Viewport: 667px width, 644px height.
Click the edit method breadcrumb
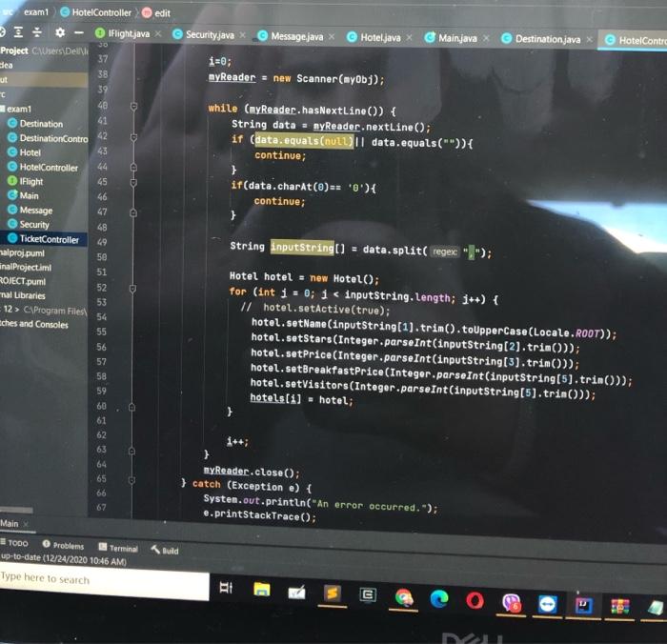156,13
